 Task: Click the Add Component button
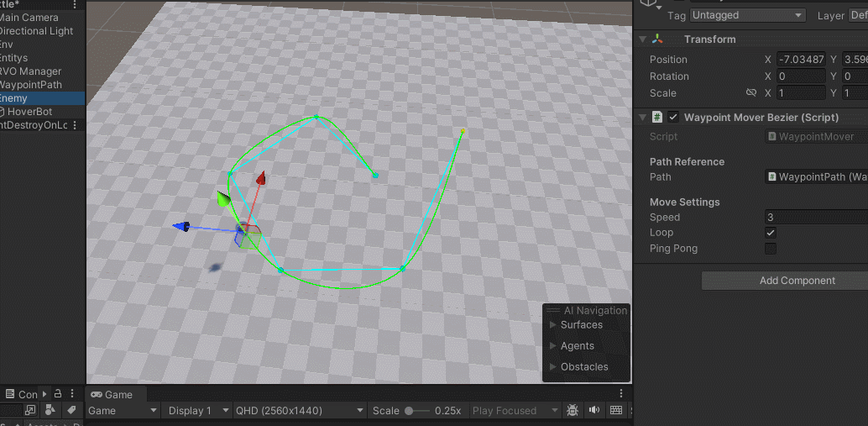tap(797, 281)
